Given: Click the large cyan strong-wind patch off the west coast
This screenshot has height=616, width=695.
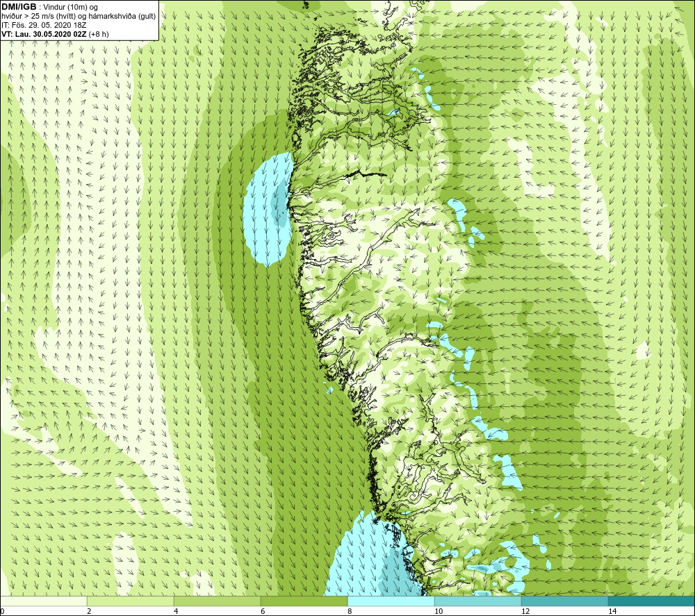Looking at the screenshot, I should click(268, 210).
